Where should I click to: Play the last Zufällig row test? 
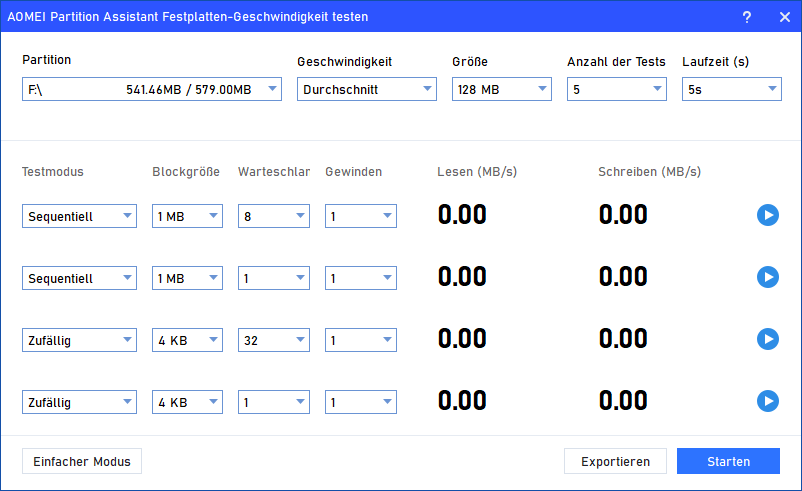pos(767,402)
